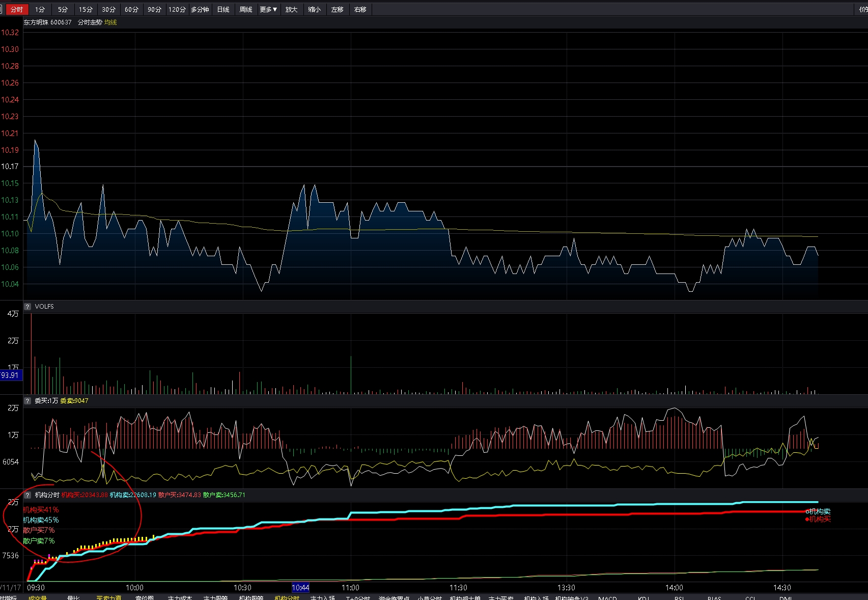Image resolution: width=868 pixels, height=600 pixels.
Task: Zoom in chart with 放大
Action: 291,10
